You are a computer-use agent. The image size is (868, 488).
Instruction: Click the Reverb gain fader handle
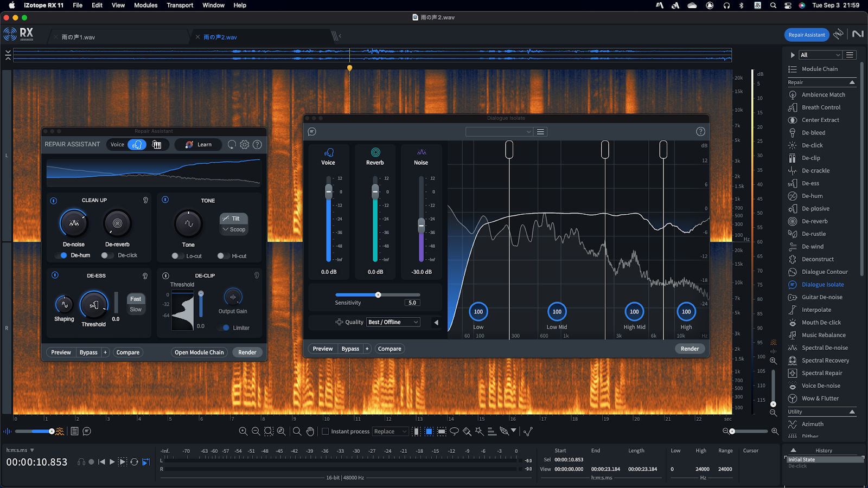[x=375, y=191]
